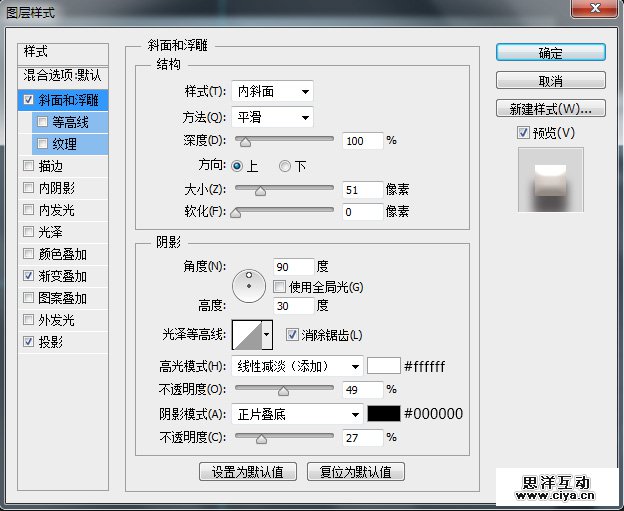The height and width of the screenshot is (511, 624).
Task: Click the 高度 value field 30
Action: point(294,306)
